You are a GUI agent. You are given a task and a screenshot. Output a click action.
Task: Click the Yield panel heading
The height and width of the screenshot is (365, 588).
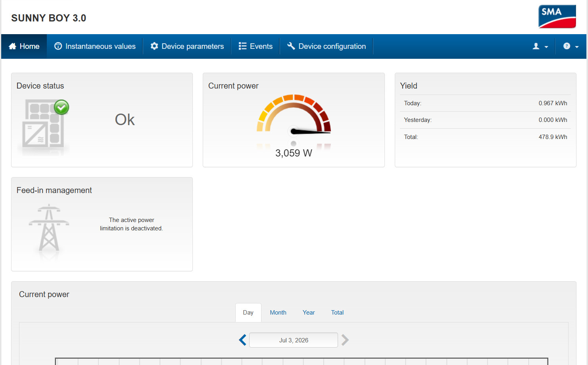pos(409,86)
